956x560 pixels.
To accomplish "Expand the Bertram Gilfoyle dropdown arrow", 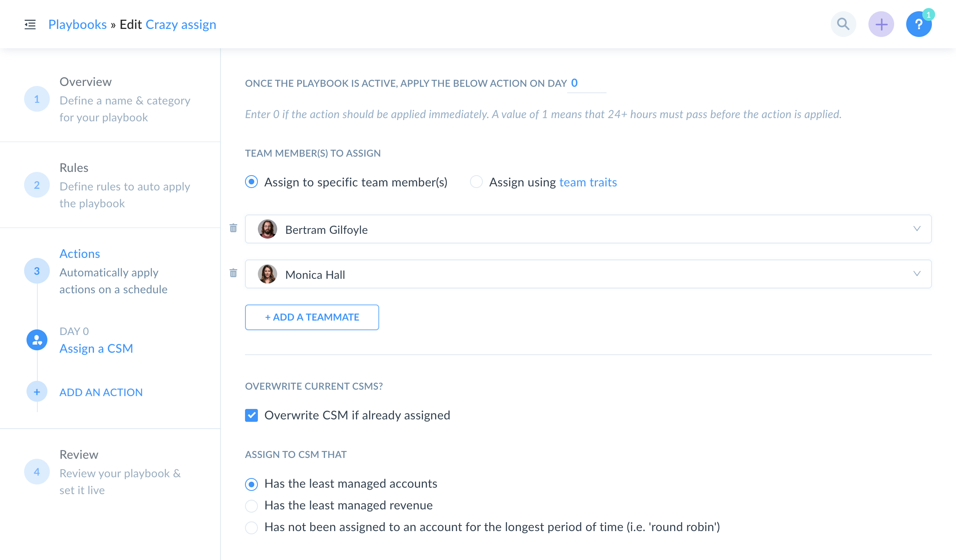I will click(917, 229).
